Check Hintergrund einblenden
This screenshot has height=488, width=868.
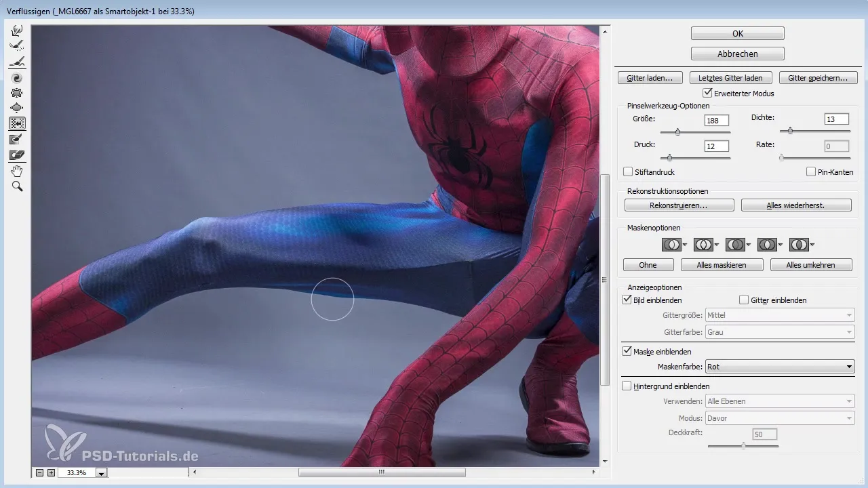click(627, 386)
